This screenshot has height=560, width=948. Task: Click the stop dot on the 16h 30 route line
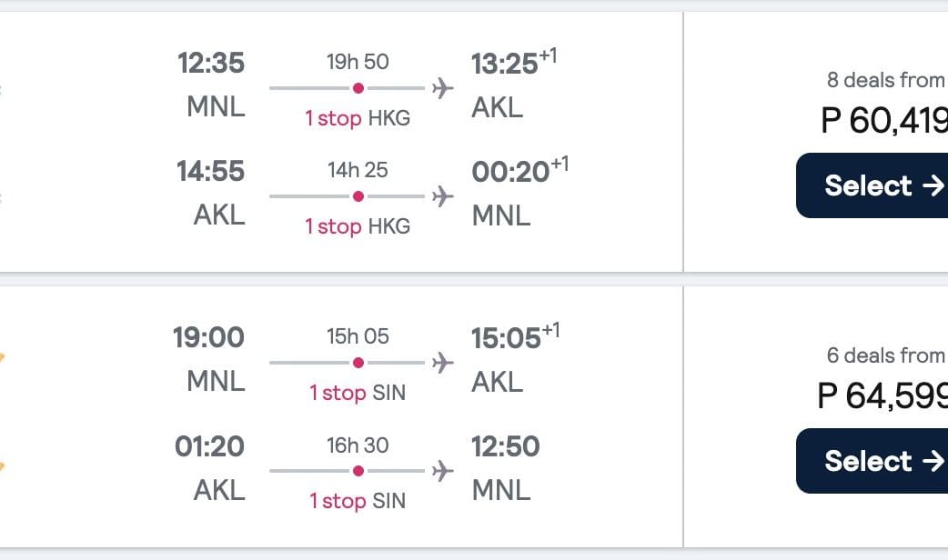pyautogui.click(x=358, y=471)
